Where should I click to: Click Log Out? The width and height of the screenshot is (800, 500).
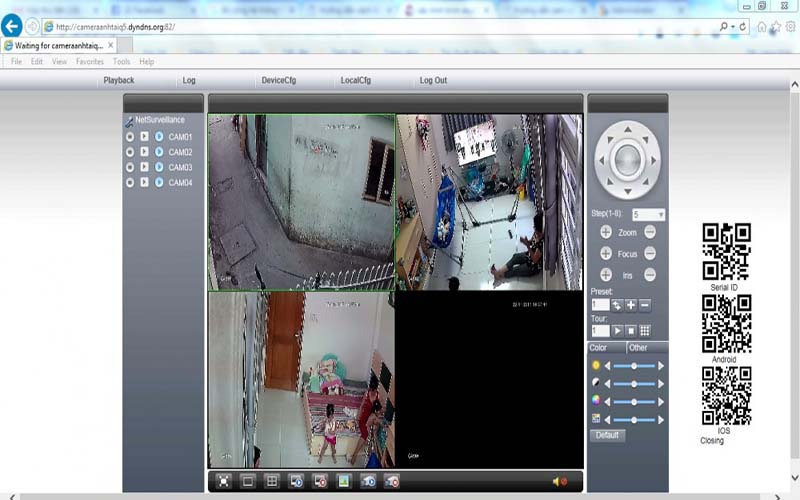pyautogui.click(x=433, y=80)
